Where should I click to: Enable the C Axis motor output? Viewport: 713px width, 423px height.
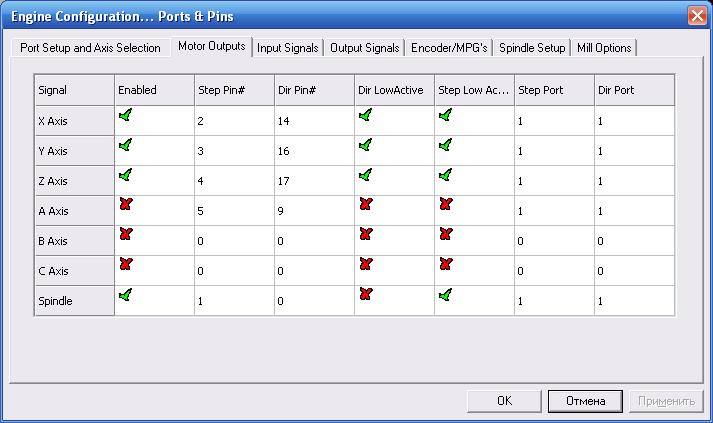pyautogui.click(x=125, y=265)
